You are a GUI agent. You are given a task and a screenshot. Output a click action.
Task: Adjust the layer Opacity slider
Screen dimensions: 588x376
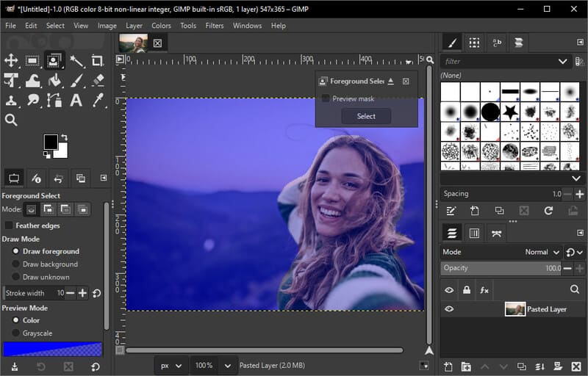(501, 268)
